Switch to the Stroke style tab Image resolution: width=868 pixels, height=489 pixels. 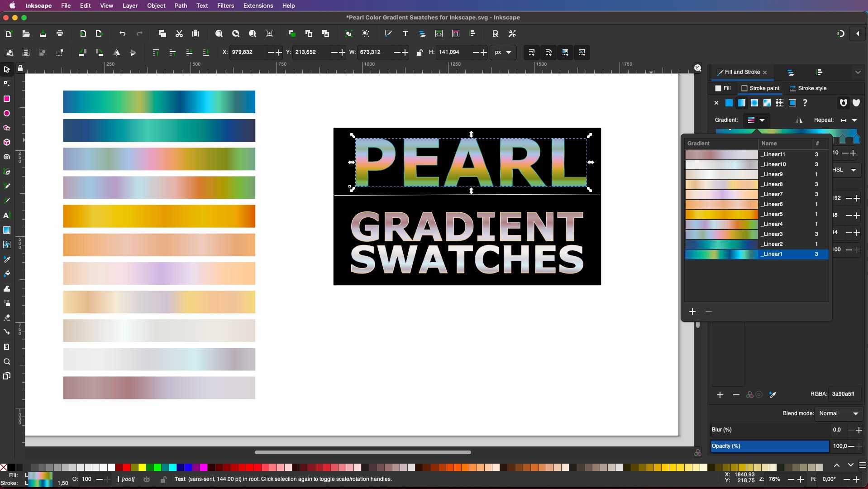tap(809, 88)
